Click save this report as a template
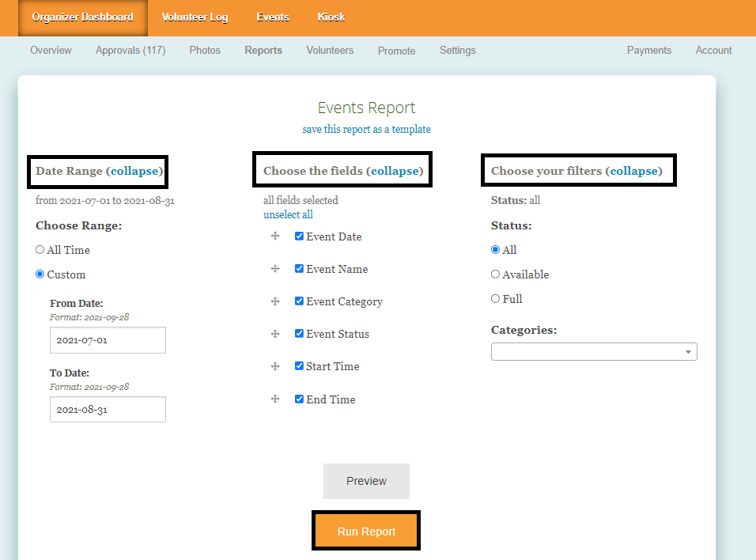Screen dimensions: 756x560 (x=366, y=130)
